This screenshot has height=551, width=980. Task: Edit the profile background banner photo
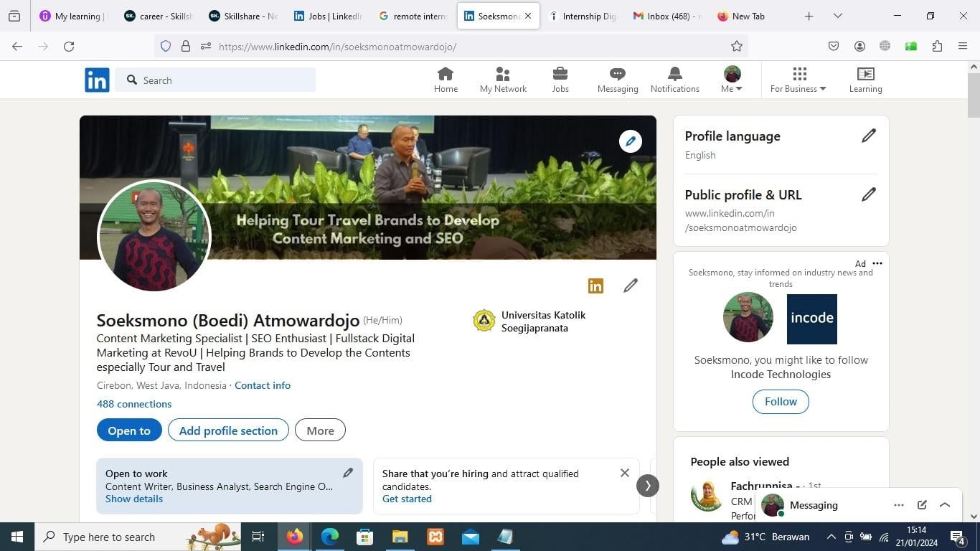point(631,141)
